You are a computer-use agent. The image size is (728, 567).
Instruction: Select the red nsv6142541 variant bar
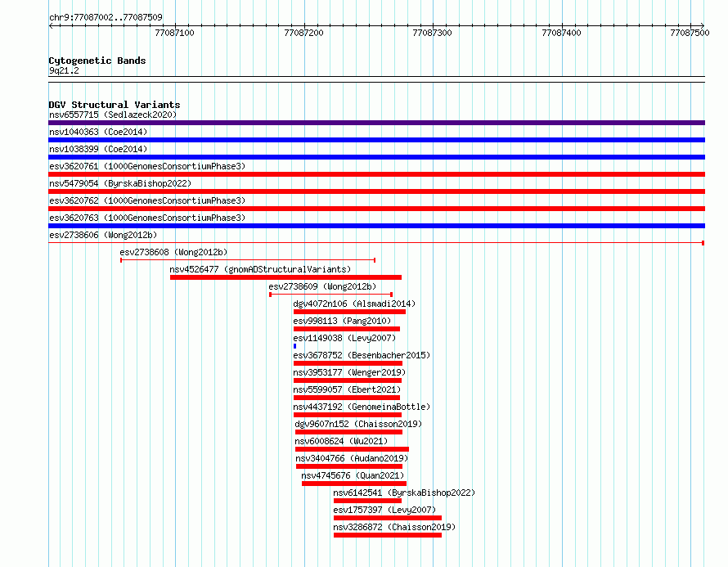pyautogui.click(x=367, y=501)
